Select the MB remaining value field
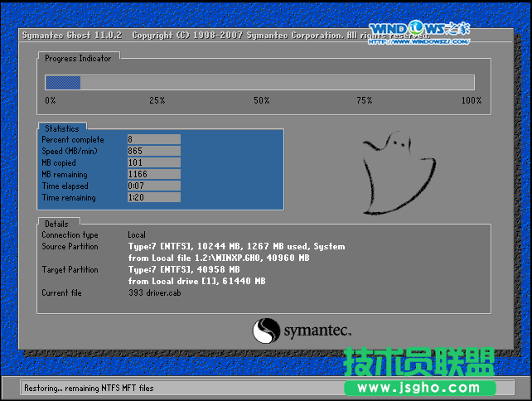Screen dimensions: 532x401 pos(153,175)
